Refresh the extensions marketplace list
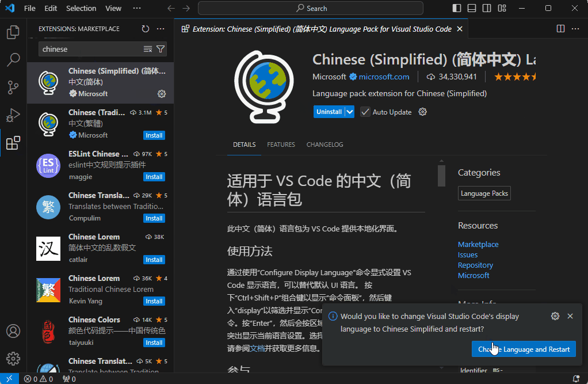 tap(145, 29)
